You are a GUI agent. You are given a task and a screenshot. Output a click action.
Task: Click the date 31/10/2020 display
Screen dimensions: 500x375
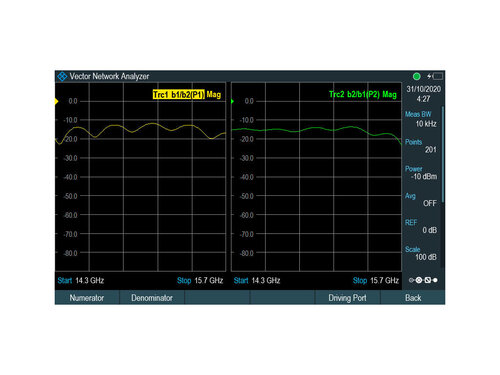point(423,89)
